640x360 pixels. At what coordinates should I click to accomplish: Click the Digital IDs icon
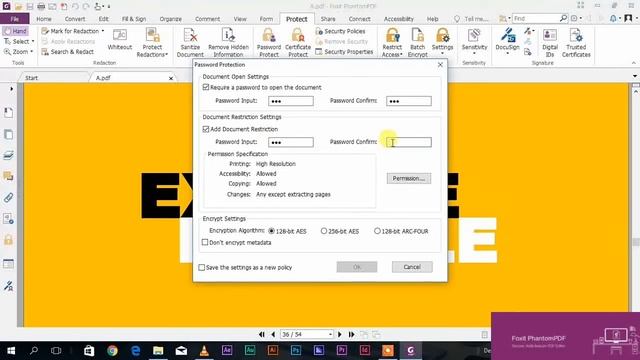pos(550,36)
